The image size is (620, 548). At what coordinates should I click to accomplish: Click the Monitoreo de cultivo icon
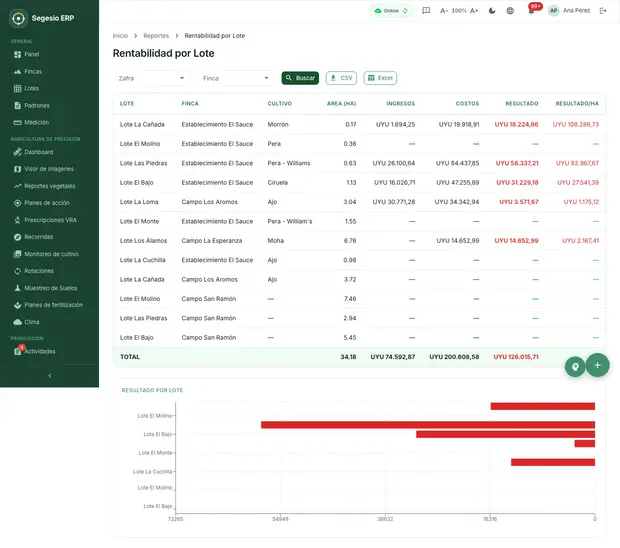(x=17, y=254)
